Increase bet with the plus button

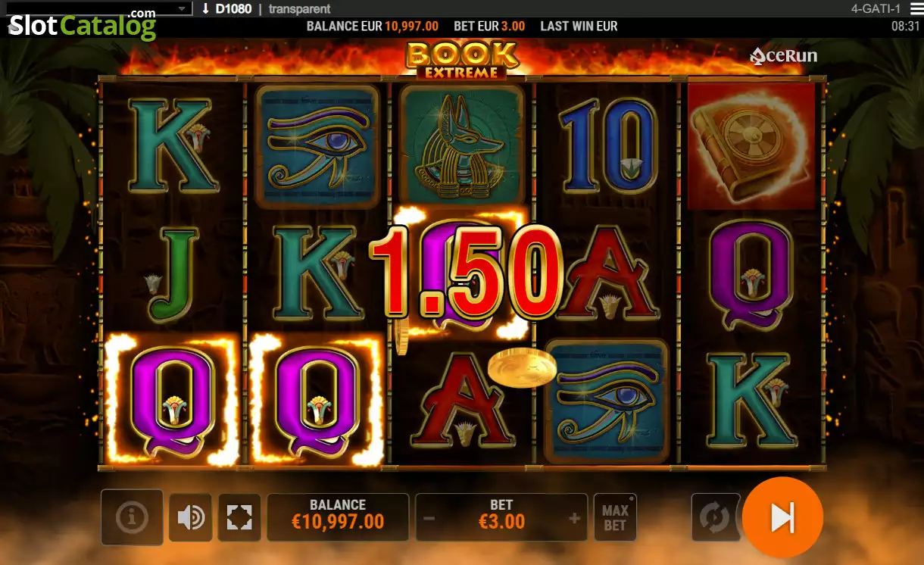pos(574,519)
